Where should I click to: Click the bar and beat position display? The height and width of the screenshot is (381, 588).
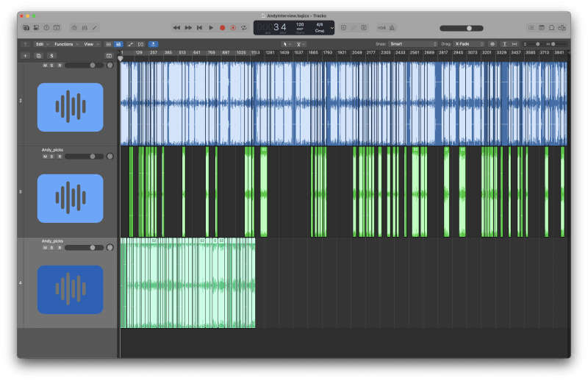click(x=272, y=27)
